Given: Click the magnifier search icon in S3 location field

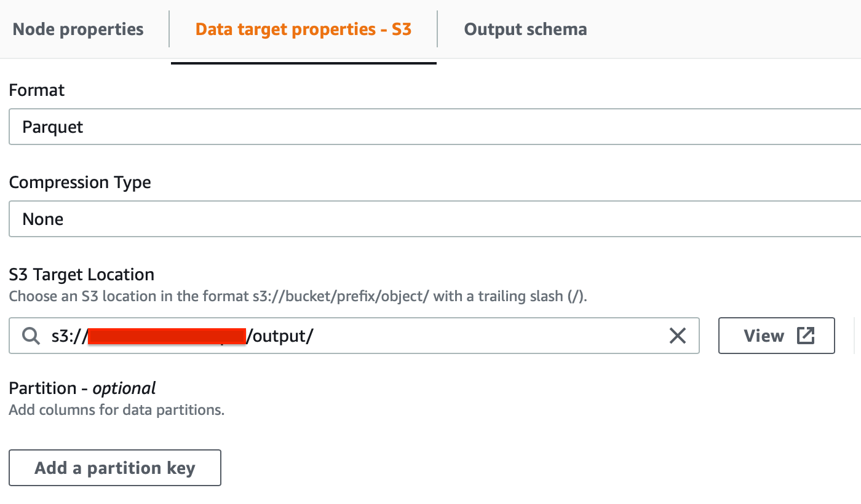Looking at the screenshot, I should [30, 336].
